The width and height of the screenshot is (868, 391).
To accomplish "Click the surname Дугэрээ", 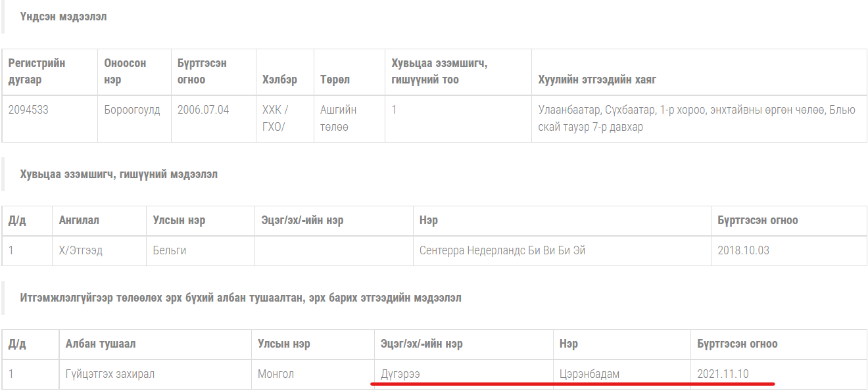I will point(400,374).
